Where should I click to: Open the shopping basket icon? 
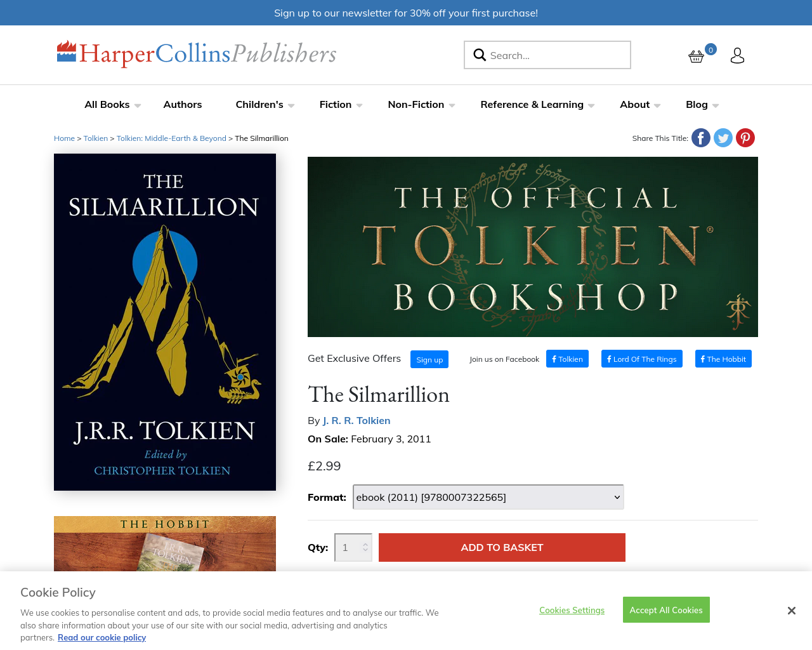click(x=696, y=56)
